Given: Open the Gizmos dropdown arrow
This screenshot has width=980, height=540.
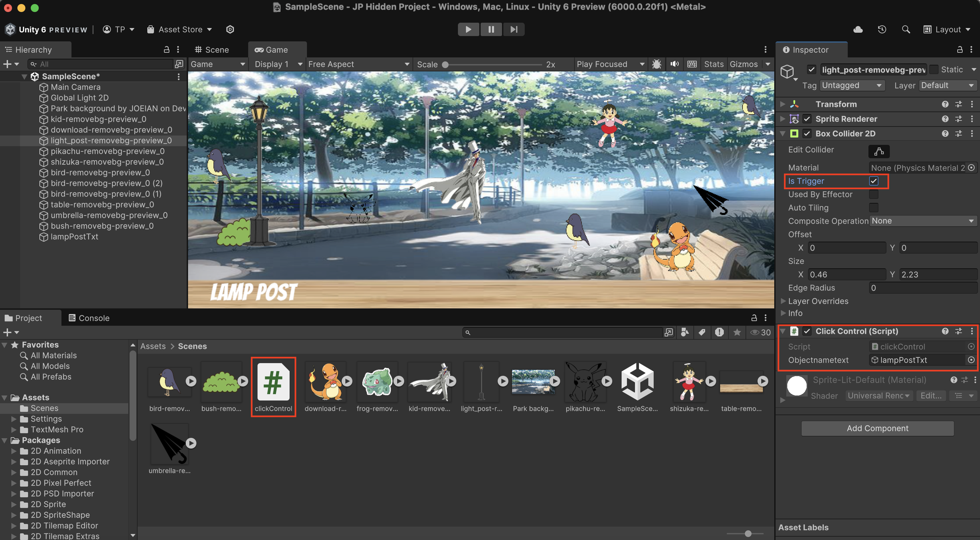Looking at the screenshot, I should (x=767, y=64).
